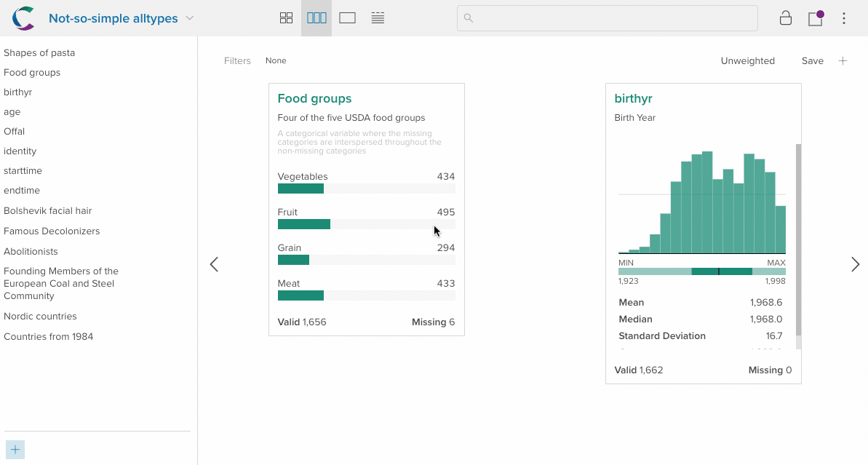
Task: Switch to grid tiles view
Action: pyautogui.click(x=286, y=18)
